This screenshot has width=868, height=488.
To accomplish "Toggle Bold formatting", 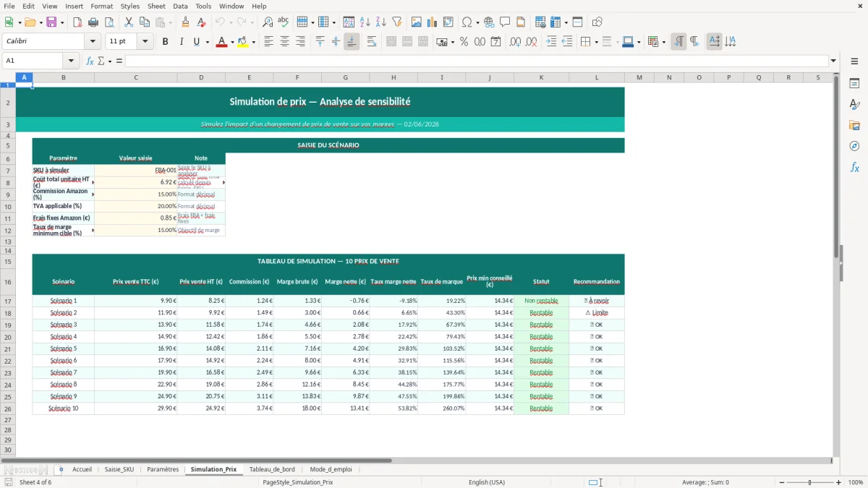I will [165, 42].
